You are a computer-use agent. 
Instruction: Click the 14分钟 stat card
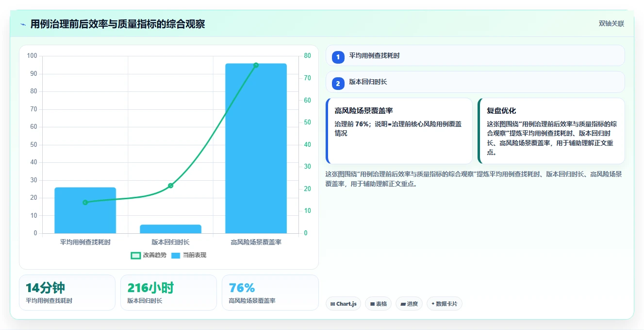point(67,293)
